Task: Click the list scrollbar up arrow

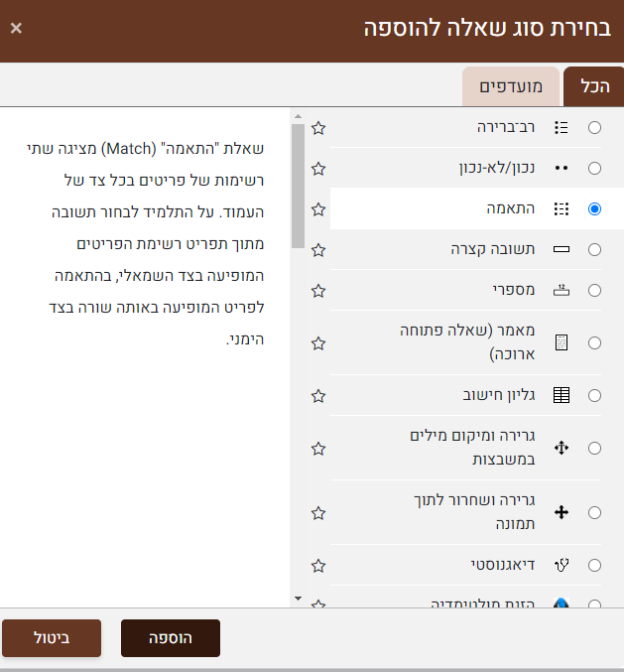Action: [298, 115]
